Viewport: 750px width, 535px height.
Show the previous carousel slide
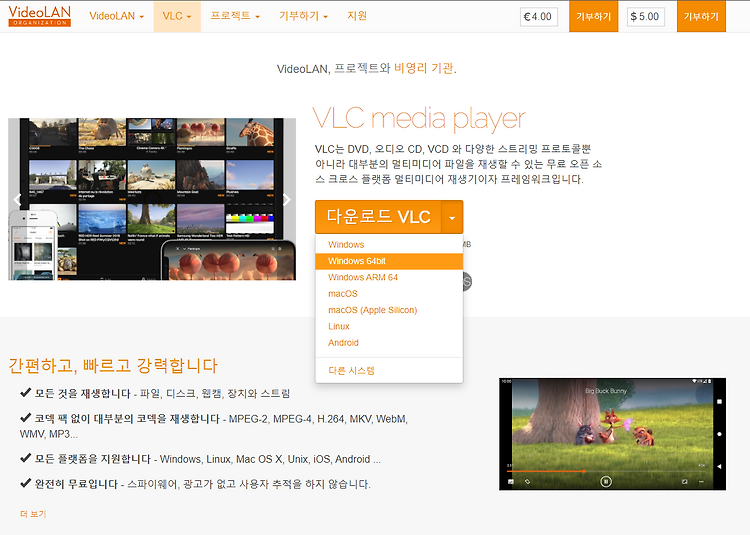point(18,199)
